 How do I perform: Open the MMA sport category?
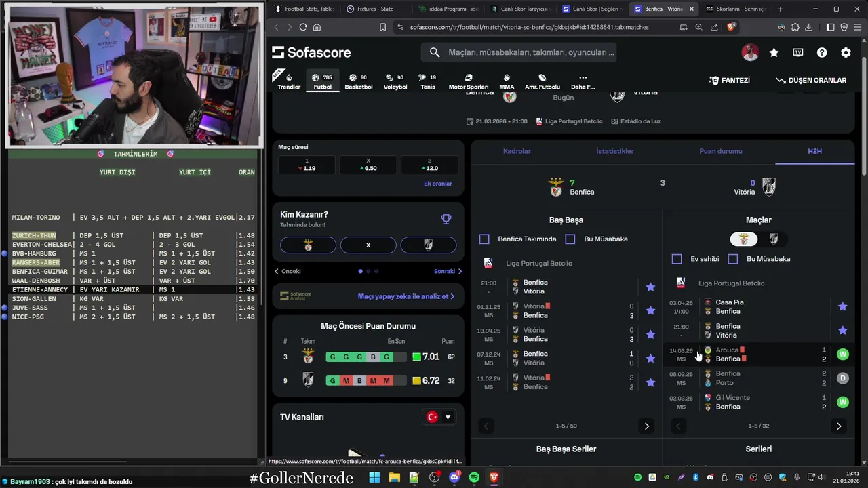[507, 81]
